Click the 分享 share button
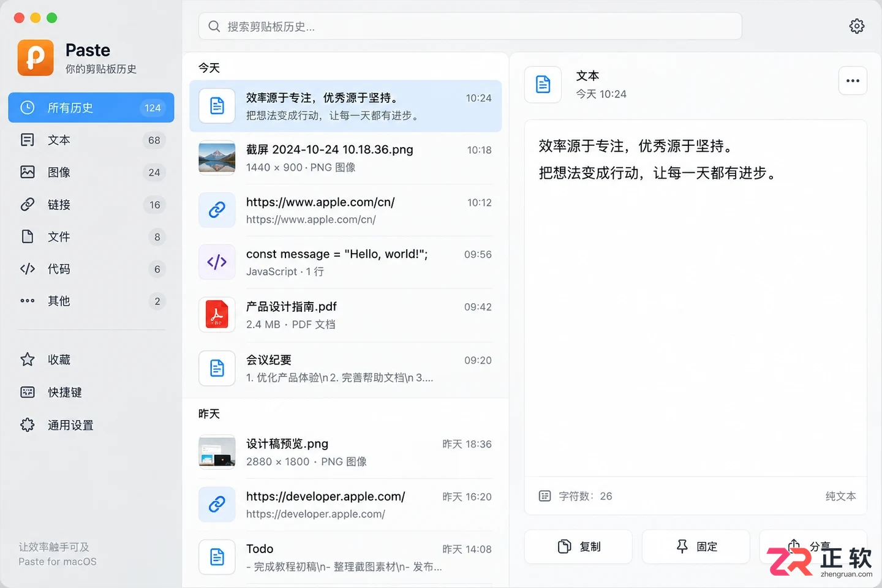 pyautogui.click(x=813, y=546)
